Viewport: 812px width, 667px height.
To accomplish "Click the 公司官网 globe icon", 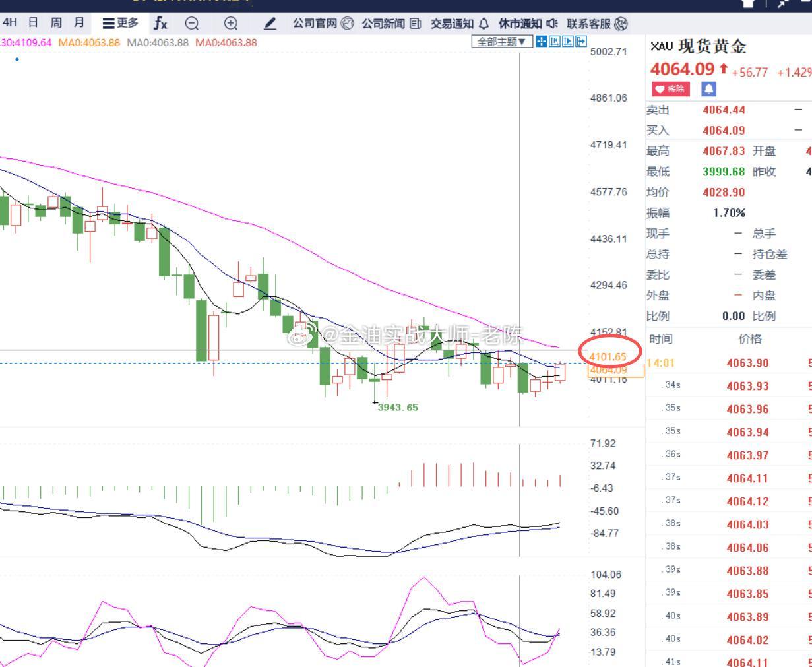I will coord(347,24).
